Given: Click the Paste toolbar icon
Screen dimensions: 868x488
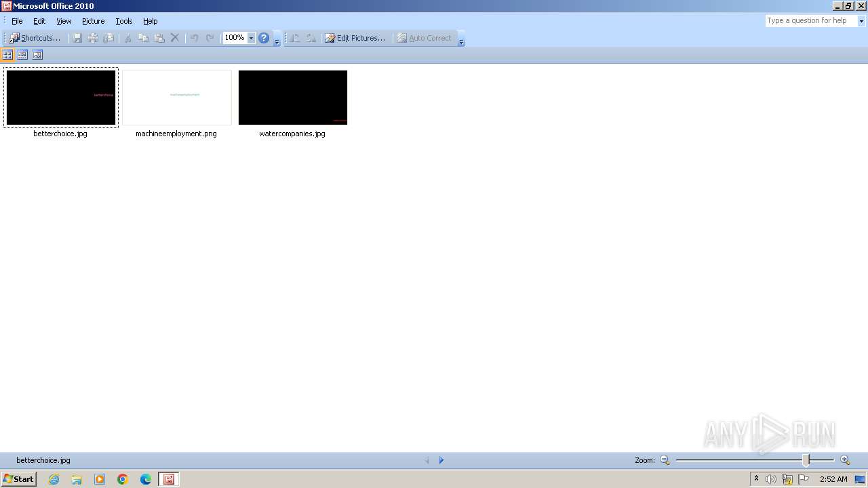Looking at the screenshot, I should click(x=159, y=38).
